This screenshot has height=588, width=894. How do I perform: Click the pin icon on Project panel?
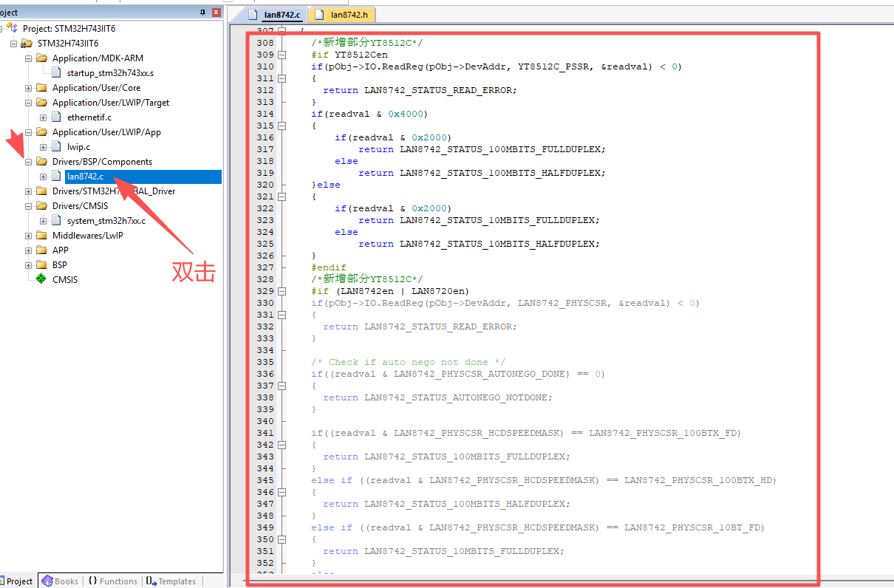click(x=203, y=13)
